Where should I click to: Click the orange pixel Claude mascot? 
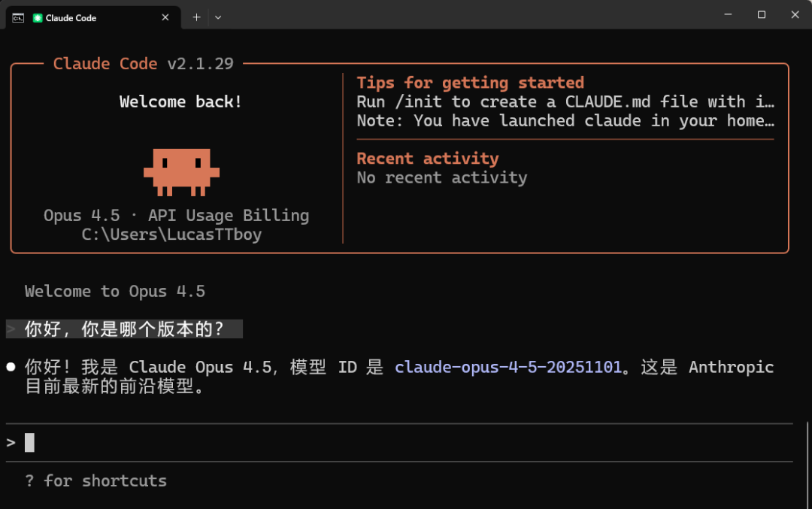181,172
